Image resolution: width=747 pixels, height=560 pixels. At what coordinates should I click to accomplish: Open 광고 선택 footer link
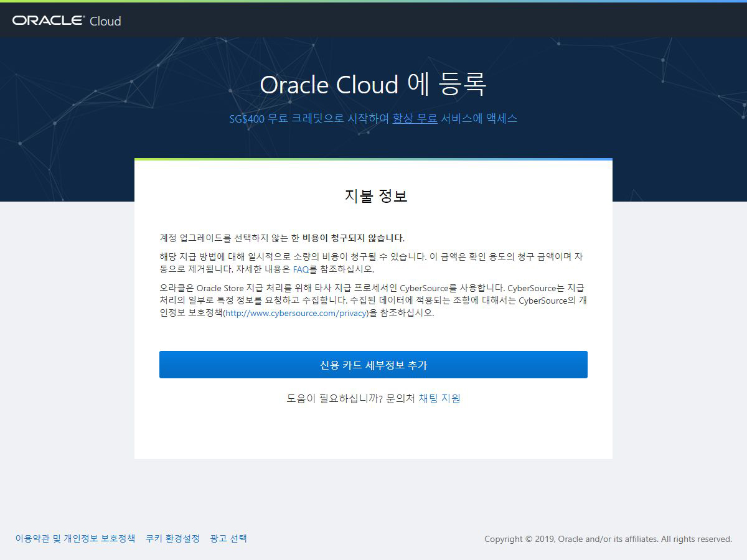click(228, 538)
